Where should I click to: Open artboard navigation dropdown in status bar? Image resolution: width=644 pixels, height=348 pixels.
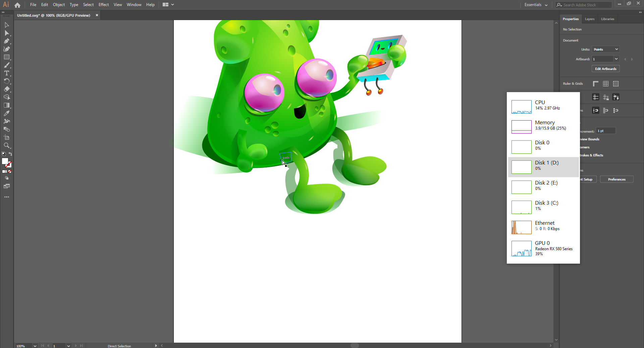[x=68, y=346]
